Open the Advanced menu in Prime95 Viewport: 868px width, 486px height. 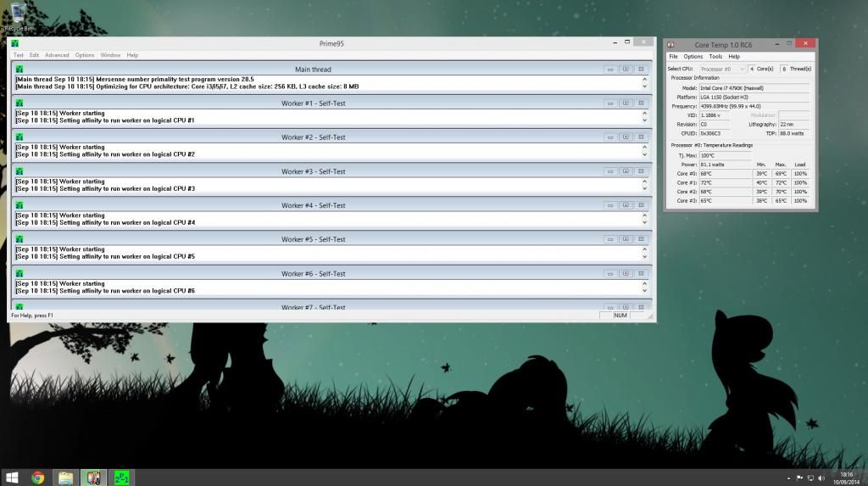tap(57, 55)
